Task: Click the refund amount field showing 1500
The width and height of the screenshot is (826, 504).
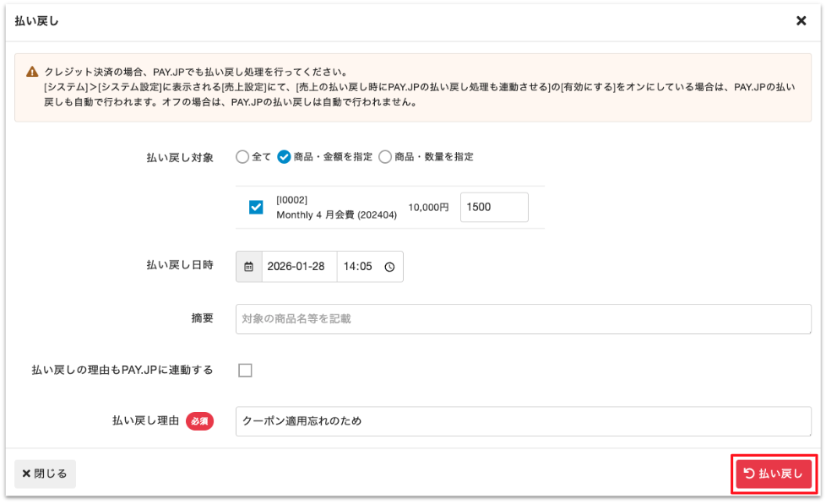Action: [x=493, y=207]
